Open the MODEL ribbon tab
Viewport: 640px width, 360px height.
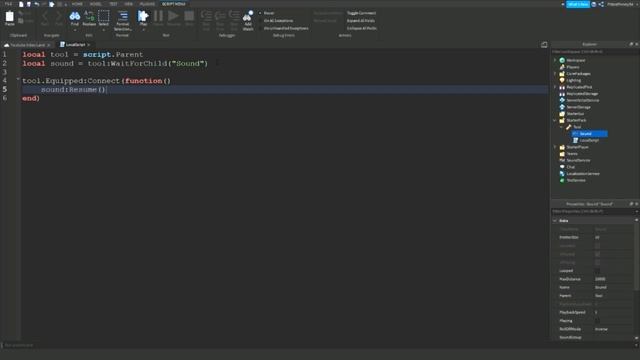(x=96, y=4)
